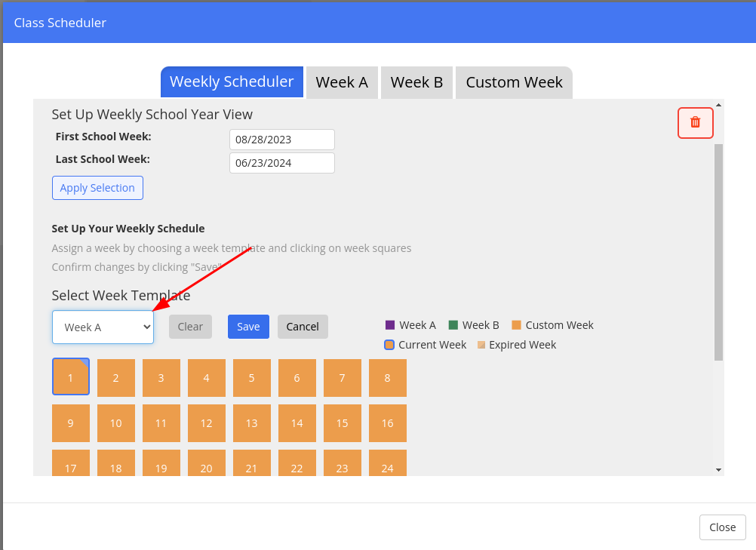The height and width of the screenshot is (550, 756).
Task: Select week square 10
Action: pos(116,423)
